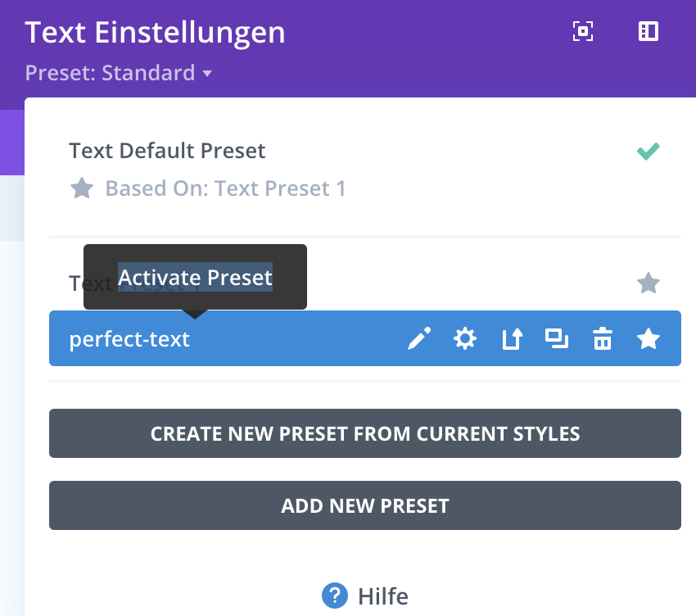Screen dimensions: 696x616
Task: Click the blue question mark help icon
Action: (335, 596)
